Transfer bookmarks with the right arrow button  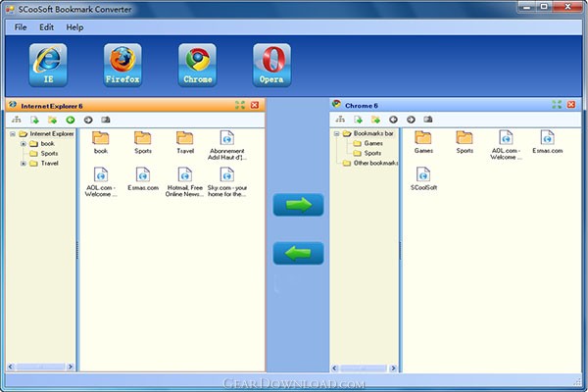[x=299, y=205]
